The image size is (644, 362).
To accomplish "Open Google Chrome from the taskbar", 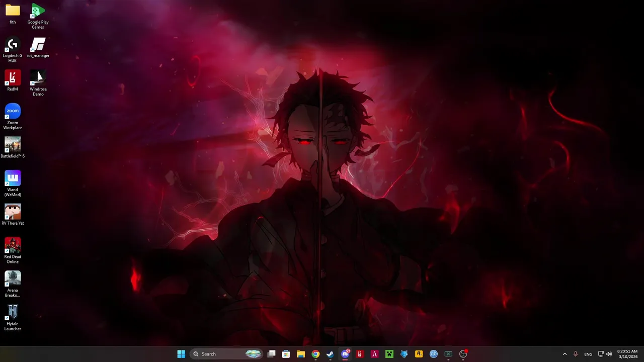I will (315, 354).
